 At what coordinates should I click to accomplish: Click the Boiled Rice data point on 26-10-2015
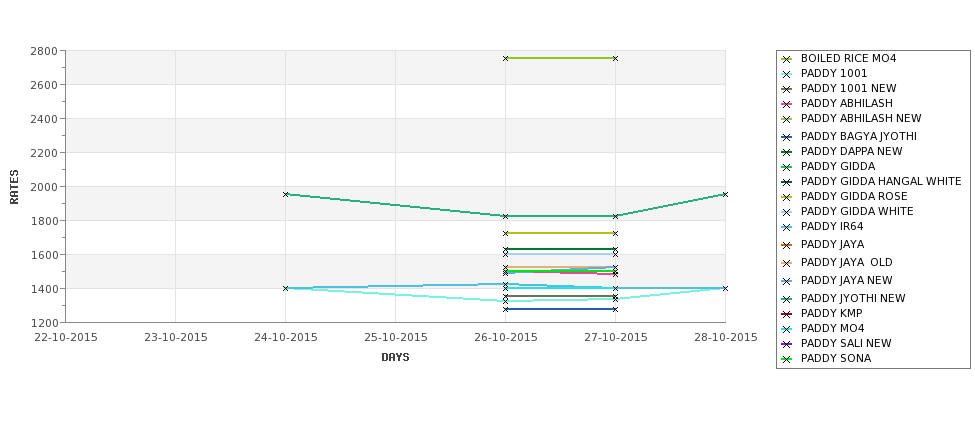(506, 58)
